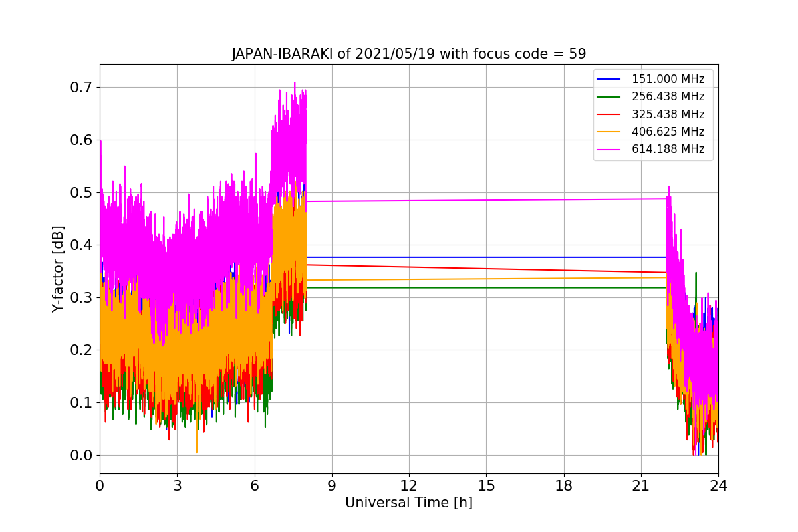Click the blue line swatch in the legend
The height and width of the screenshot is (532, 798).
pyautogui.click(x=609, y=80)
